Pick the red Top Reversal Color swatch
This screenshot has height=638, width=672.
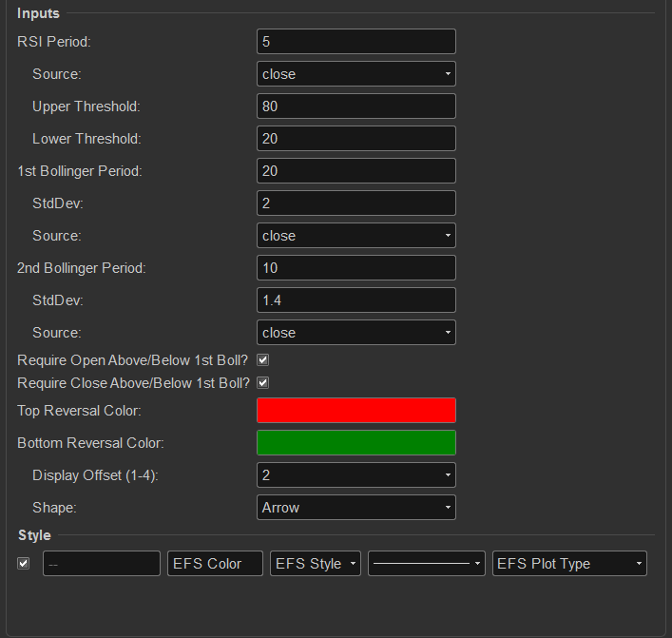(x=355, y=410)
